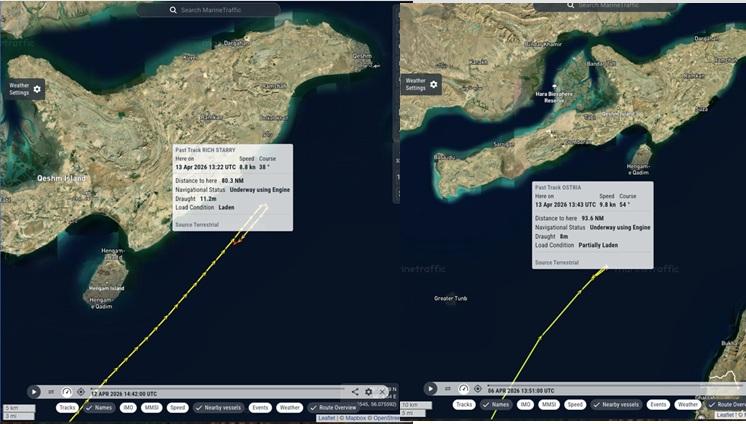746x424 pixels.
Task: Click the 12 APR 2026 14:42:00 UTC timestamp
Action: (124, 394)
